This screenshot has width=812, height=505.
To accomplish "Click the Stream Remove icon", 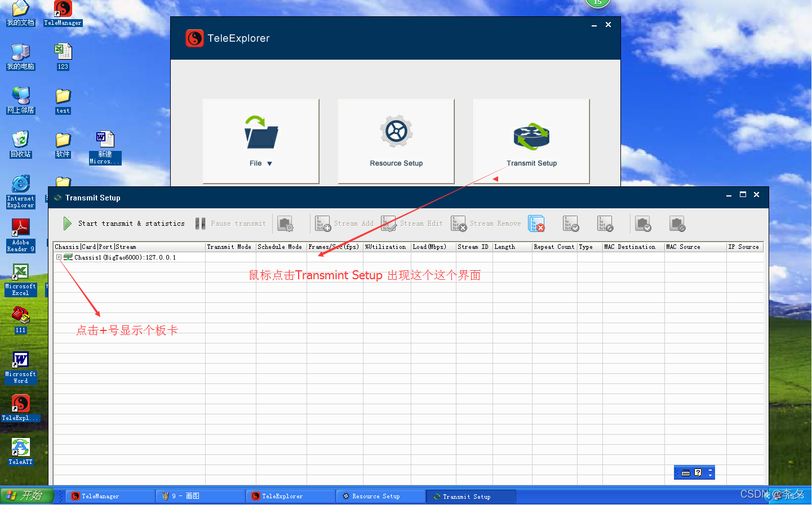I will [459, 224].
